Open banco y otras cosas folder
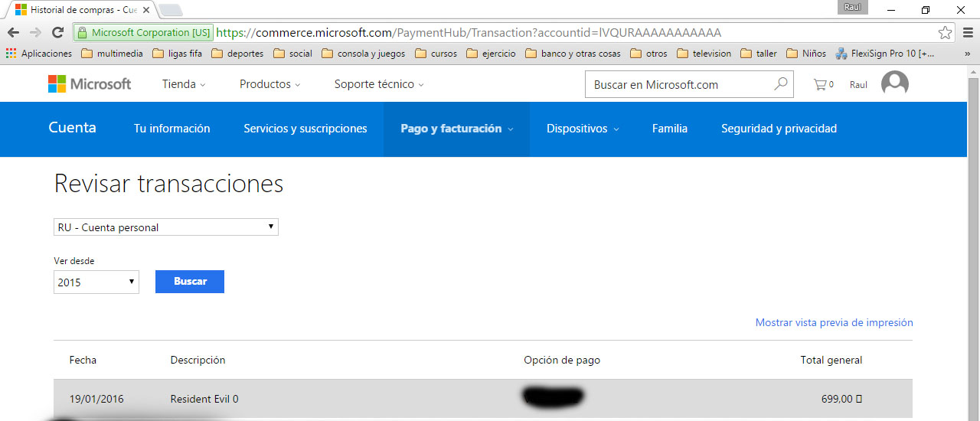Image resolution: width=980 pixels, height=421 pixels. (x=573, y=54)
